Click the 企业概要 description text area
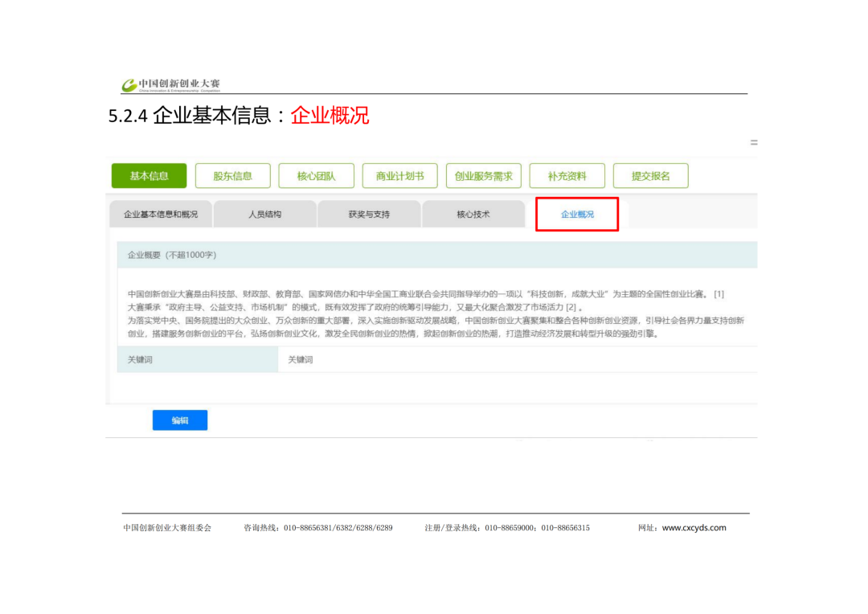Viewport: 868px width, 614px height. tap(436, 313)
